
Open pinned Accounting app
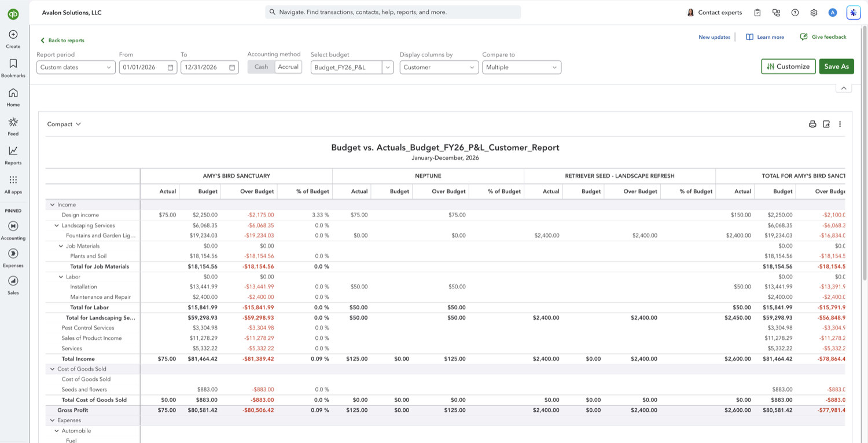click(x=13, y=230)
